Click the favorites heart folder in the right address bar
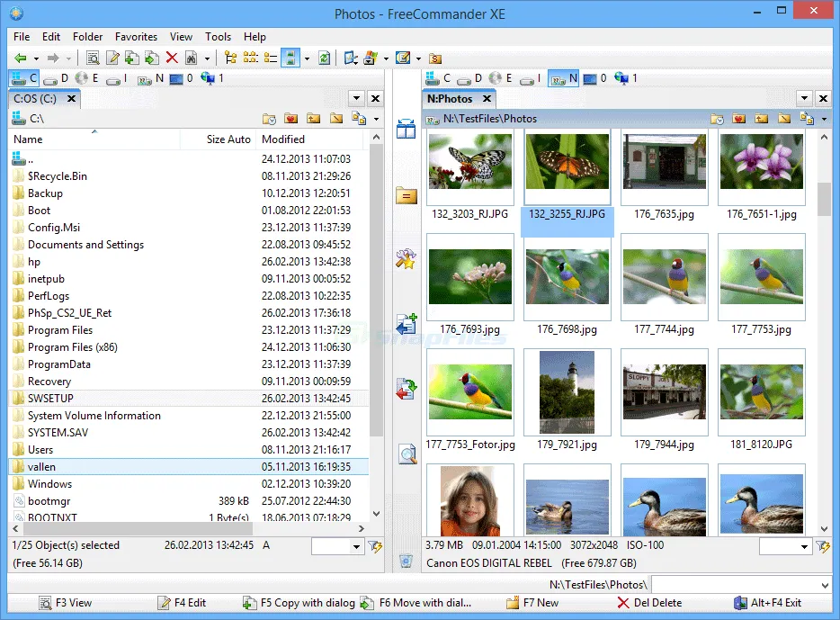This screenshot has width=840, height=620. click(738, 119)
